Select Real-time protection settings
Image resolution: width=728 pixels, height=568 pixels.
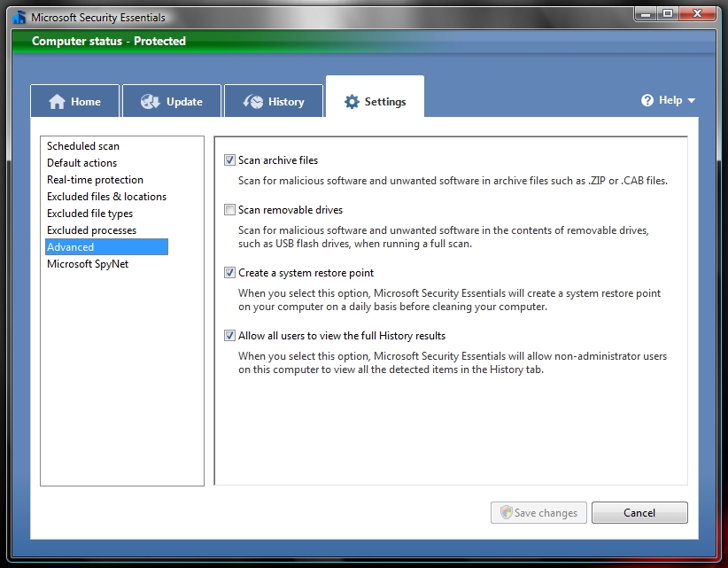tap(95, 179)
